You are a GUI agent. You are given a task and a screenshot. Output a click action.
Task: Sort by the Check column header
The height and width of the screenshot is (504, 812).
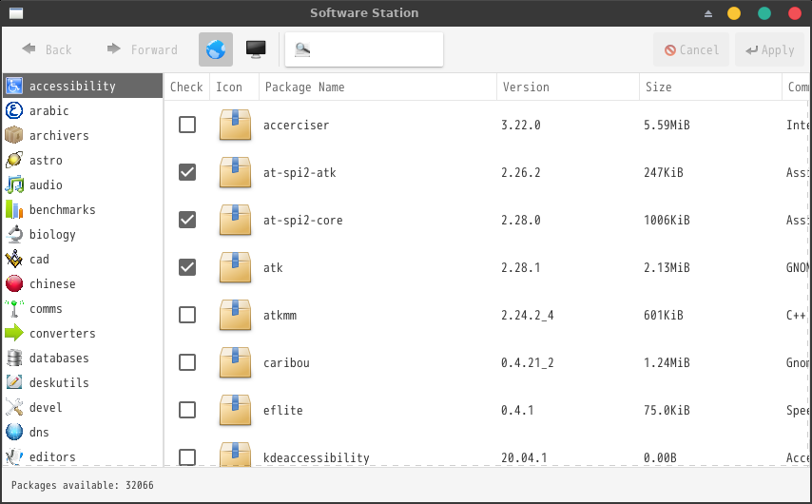(186, 87)
